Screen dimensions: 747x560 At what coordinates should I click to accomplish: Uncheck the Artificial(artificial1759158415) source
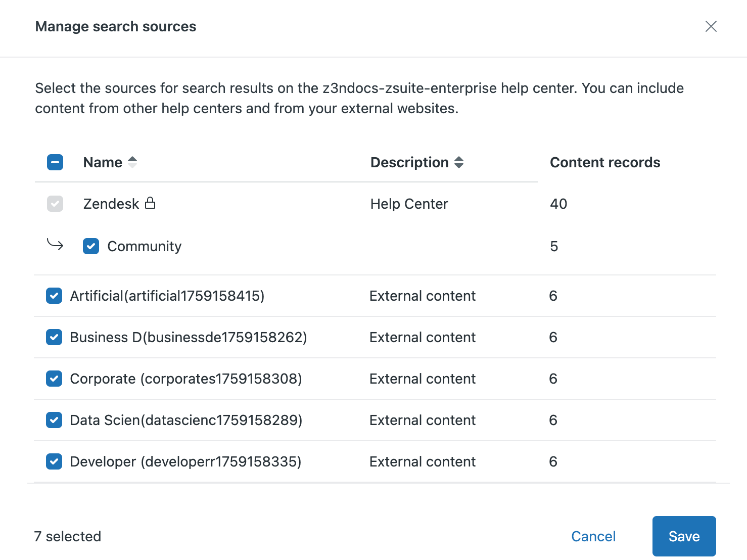pos(54,296)
